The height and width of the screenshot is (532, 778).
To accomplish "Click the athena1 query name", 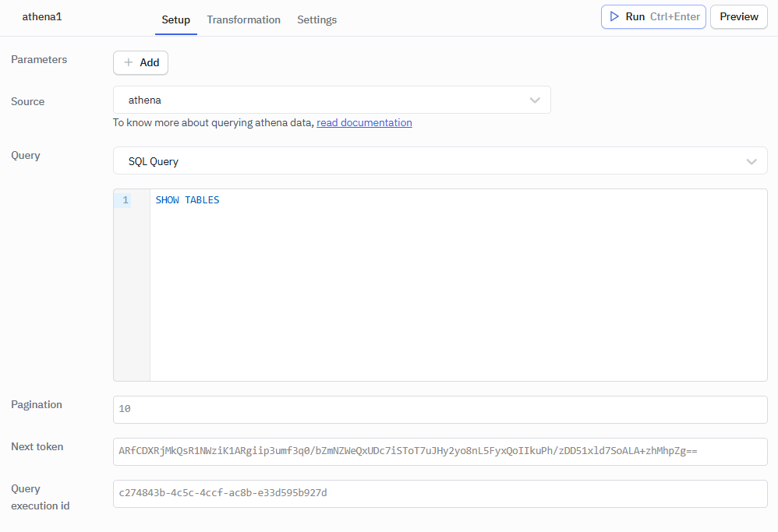I will 41,16.
